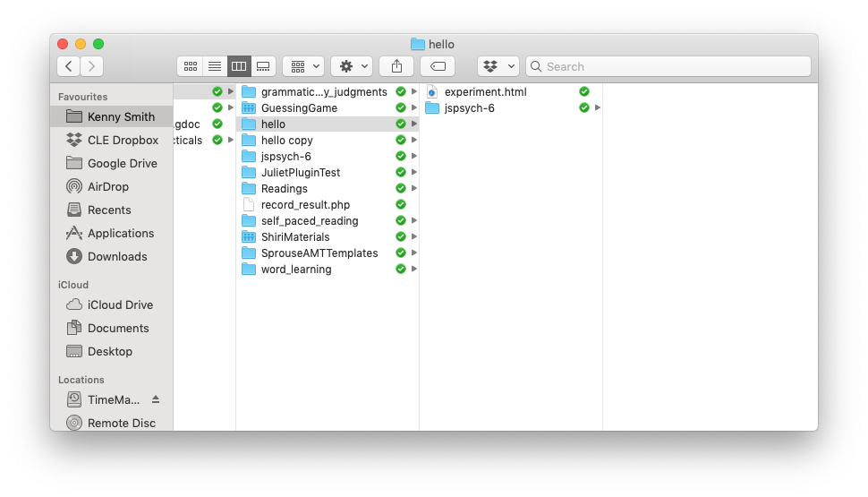Click the Edit Tags toolbar icon

[x=438, y=66]
